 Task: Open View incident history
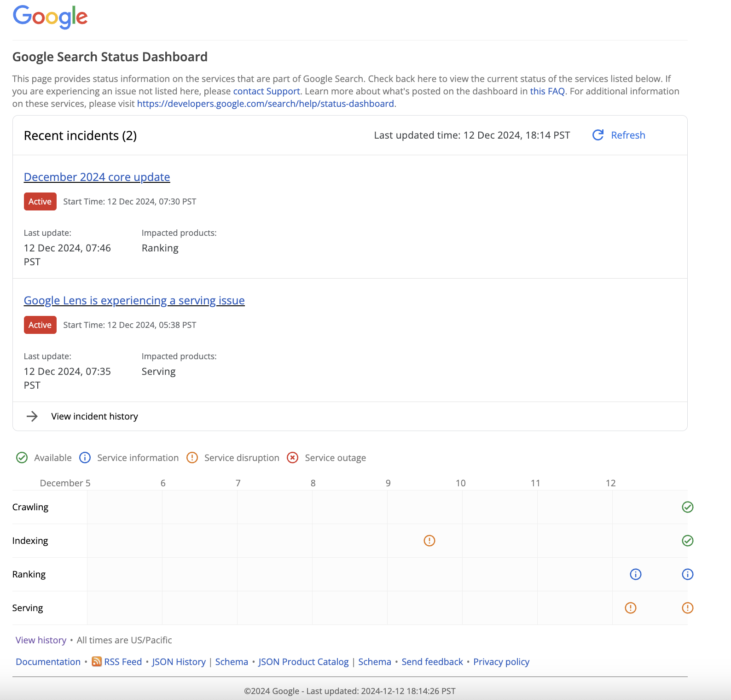coord(95,416)
